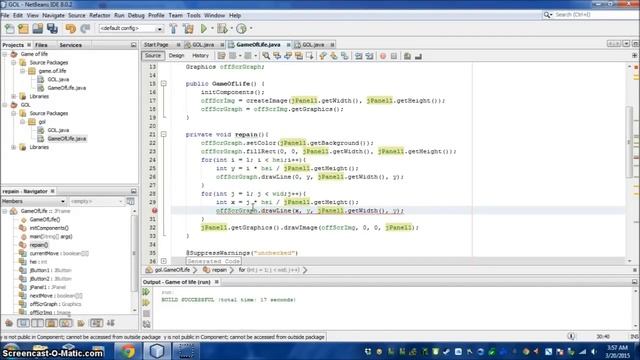Open the Debug menu

[x=136, y=15]
